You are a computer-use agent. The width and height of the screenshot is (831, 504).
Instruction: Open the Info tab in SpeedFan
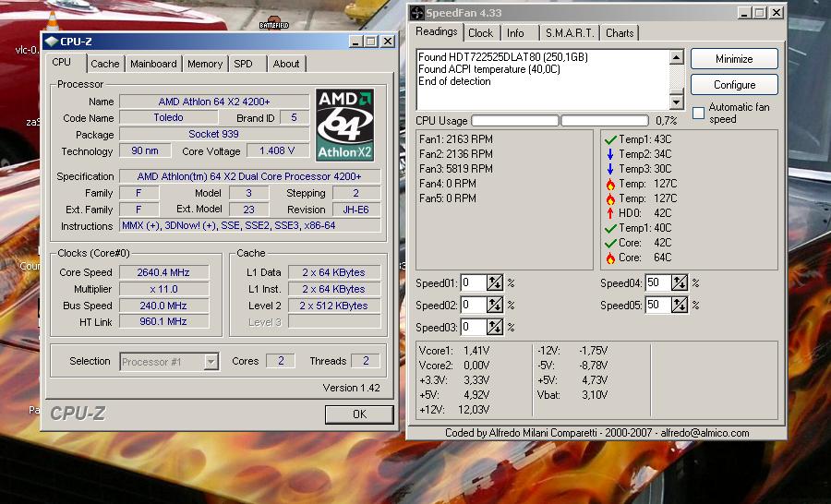click(x=515, y=33)
